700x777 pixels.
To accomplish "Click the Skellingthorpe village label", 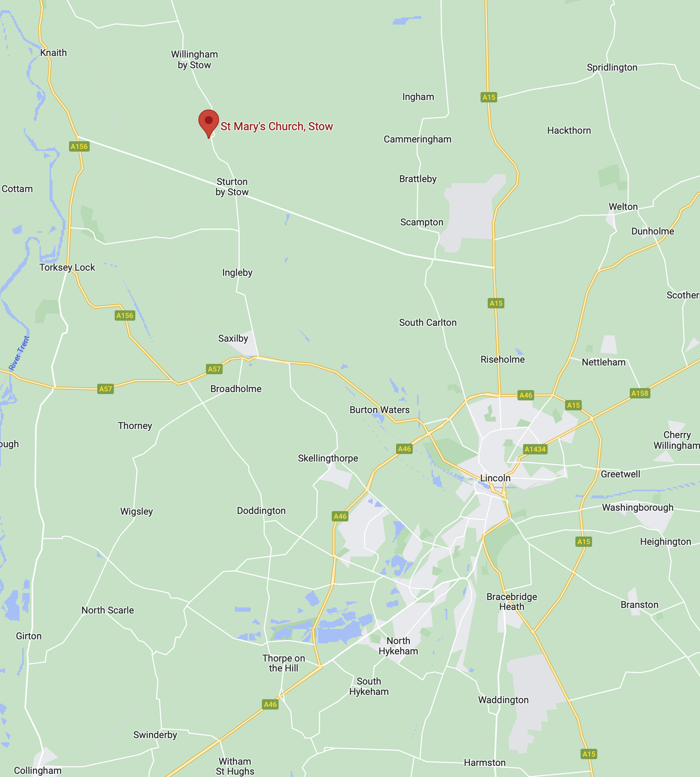I will pyautogui.click(x=328, y=458).
